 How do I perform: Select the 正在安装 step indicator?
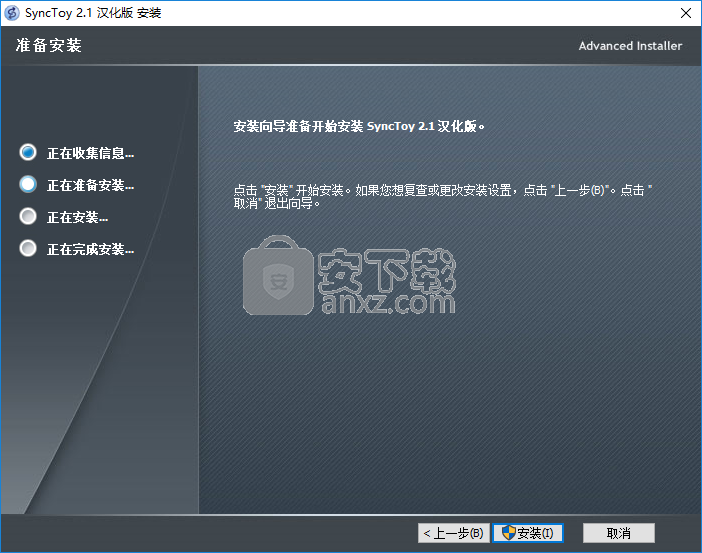[28, 216]
